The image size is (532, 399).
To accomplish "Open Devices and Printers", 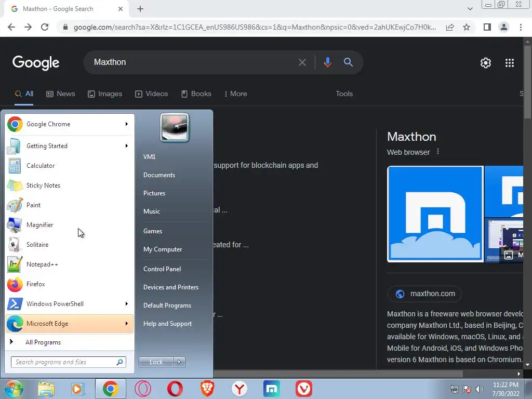I will pos(170,287).
